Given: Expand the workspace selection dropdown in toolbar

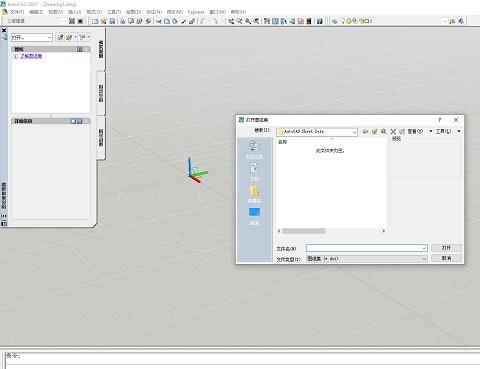Looking at the screenshot, I should [64, 21].
